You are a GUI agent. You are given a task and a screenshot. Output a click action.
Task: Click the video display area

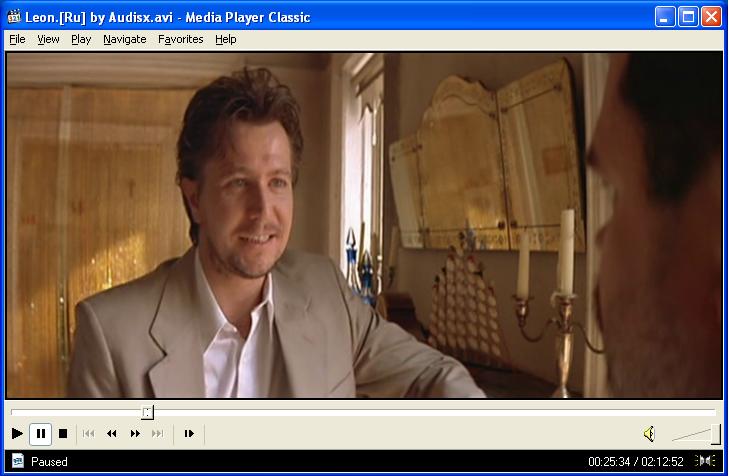pyautogui.click(x=364, y=225)
